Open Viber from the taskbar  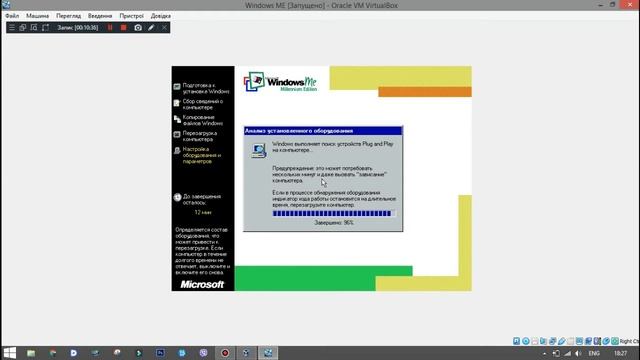pos(203,353)
